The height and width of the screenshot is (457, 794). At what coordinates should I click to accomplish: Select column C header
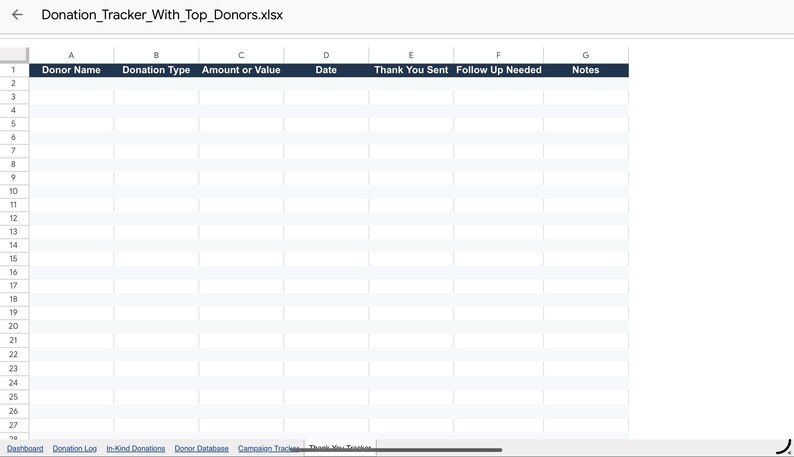tap(241, 55)
